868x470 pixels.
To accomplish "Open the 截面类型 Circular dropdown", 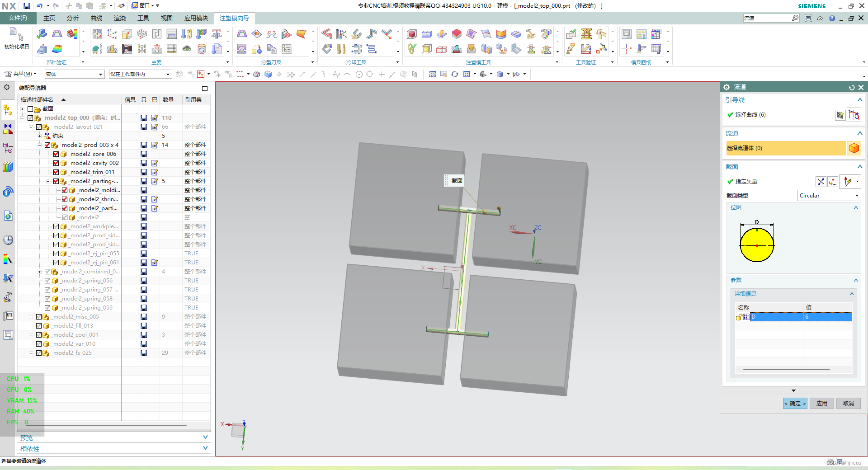I will tap(829, 196).
